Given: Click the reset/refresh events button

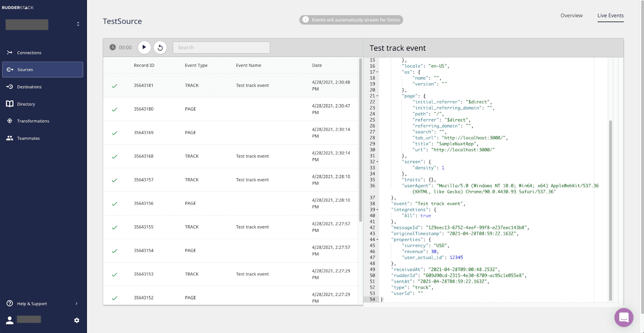Looking at the screenshot, I should pyautogui.click(x=160, y=47).
